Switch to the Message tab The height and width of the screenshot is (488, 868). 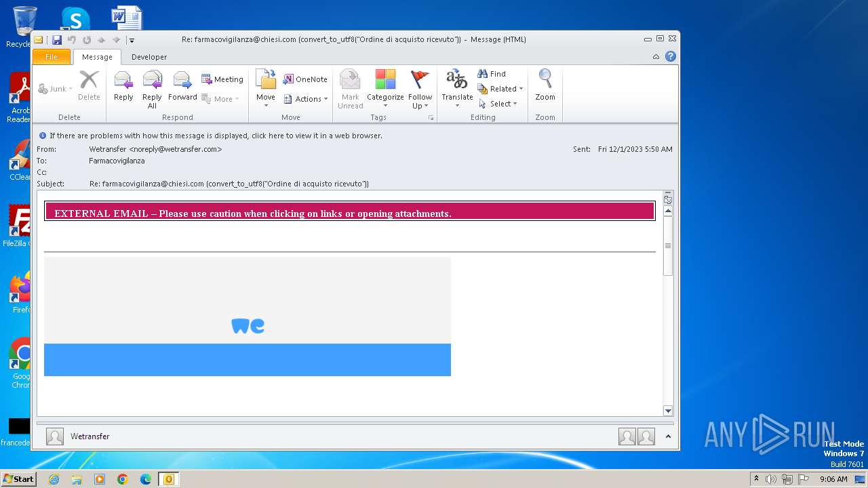97,57
